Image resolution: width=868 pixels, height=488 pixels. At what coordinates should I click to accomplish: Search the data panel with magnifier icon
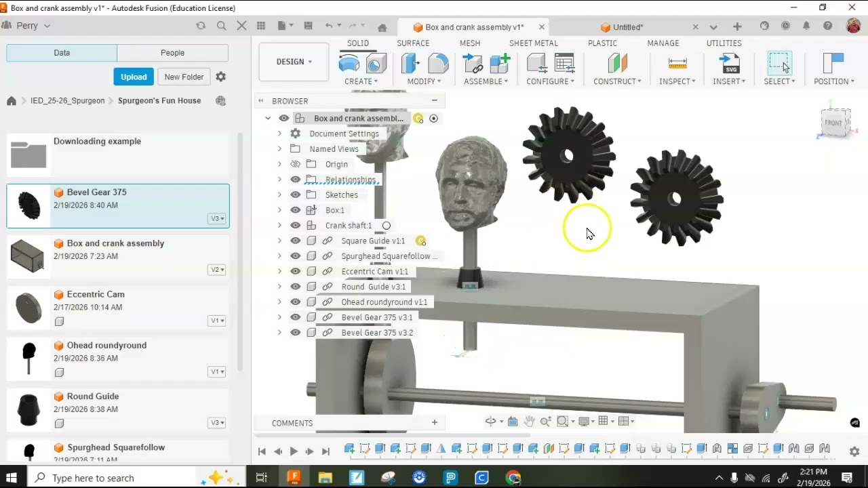point(221,26)
